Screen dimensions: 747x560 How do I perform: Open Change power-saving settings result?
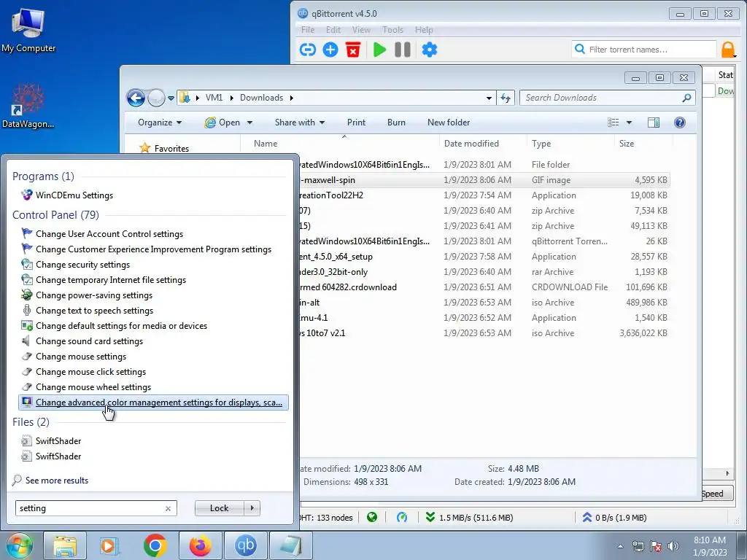pos(94,295)
